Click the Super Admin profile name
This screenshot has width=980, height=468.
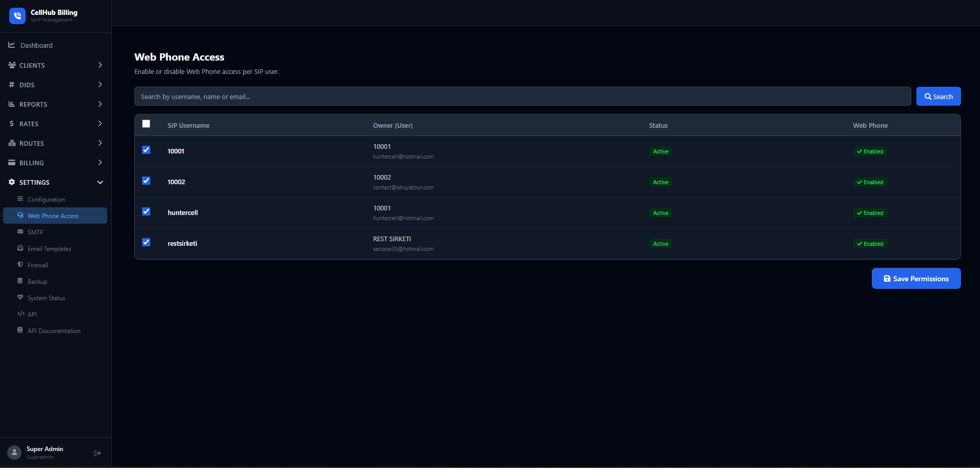45,449
